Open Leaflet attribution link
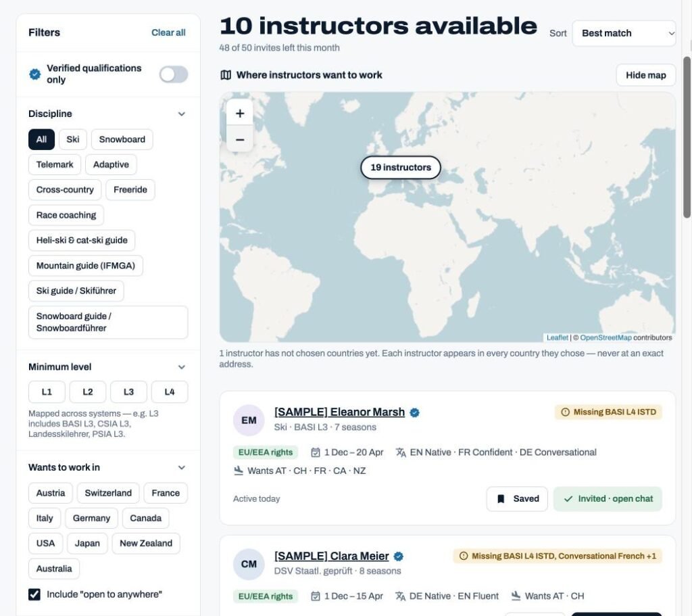The height and width of the screenshot is (616, 692). (558, 338)
